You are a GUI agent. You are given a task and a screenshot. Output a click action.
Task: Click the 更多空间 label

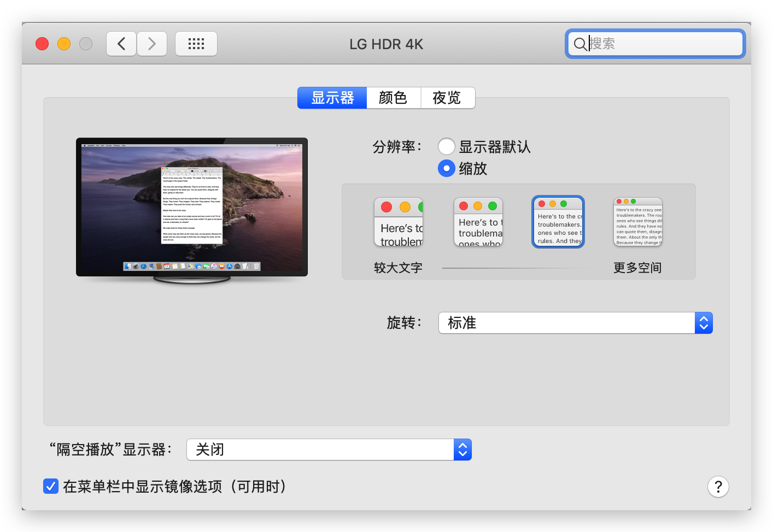coord(637,268)
